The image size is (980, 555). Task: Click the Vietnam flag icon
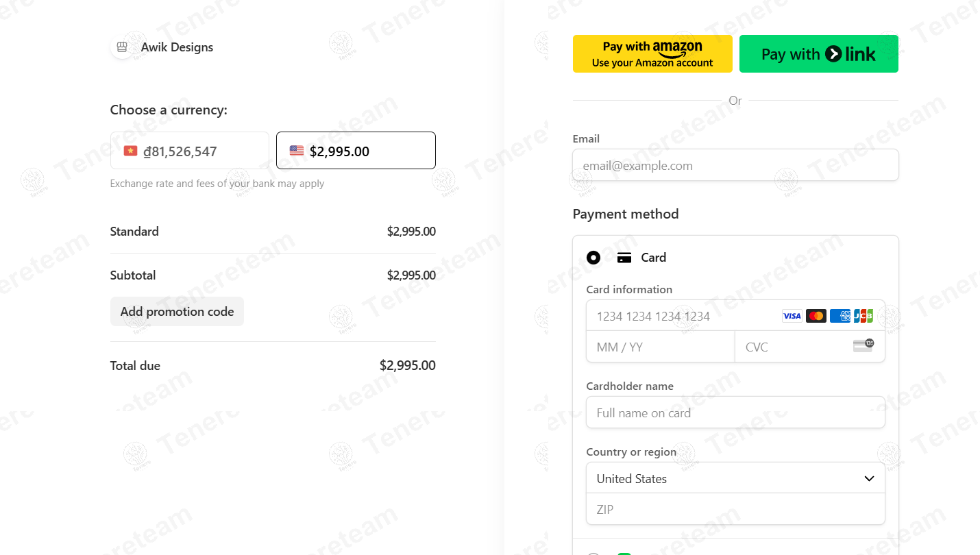tap(130, 151)
